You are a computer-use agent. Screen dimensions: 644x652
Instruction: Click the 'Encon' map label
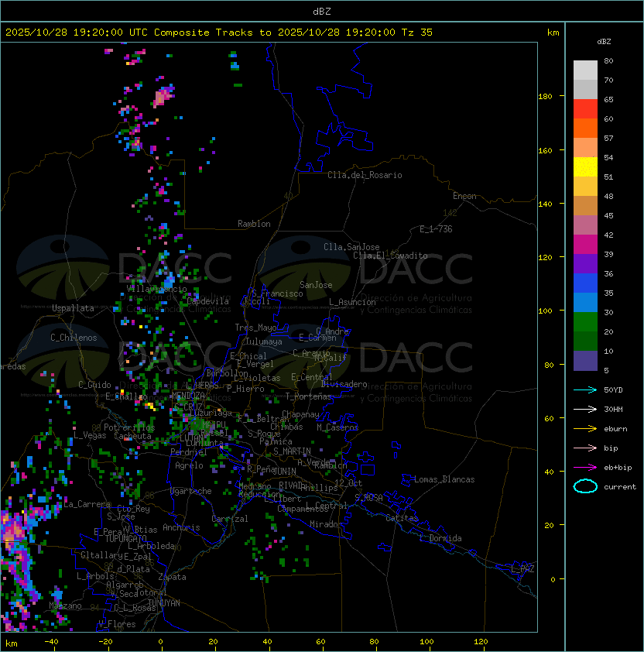[x=464, y=196]
